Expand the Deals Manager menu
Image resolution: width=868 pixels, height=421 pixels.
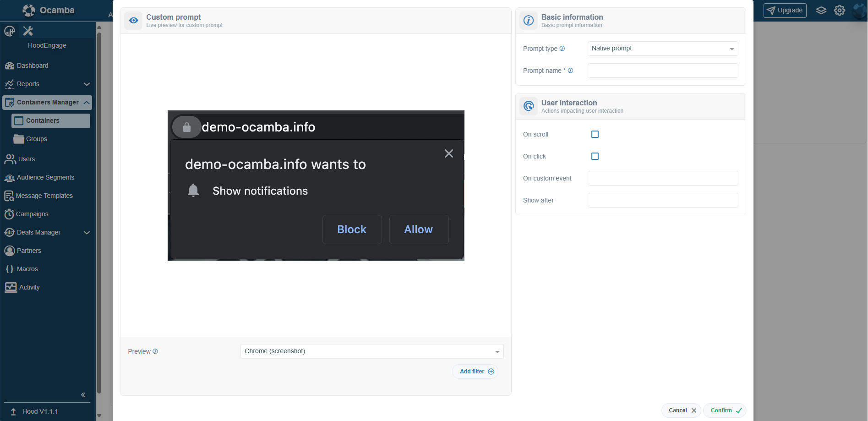click(x=47, y=232)
